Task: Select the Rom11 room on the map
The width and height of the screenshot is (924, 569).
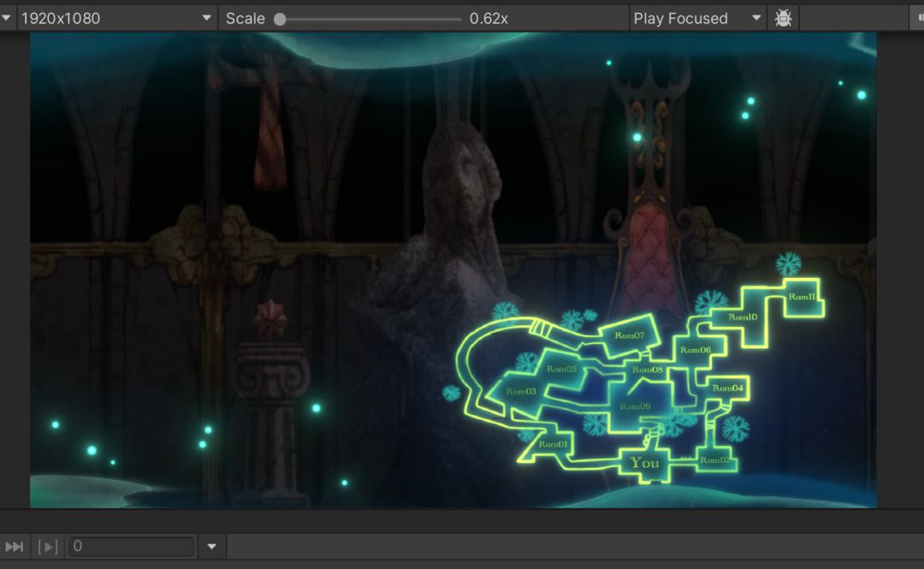Action: click(x=802, y=297)
